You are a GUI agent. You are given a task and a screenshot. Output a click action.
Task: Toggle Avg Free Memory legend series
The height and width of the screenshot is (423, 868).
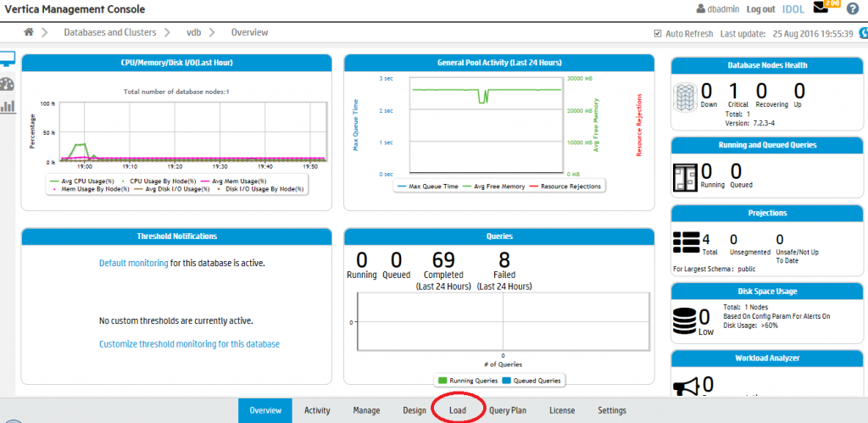pos(495,186)
